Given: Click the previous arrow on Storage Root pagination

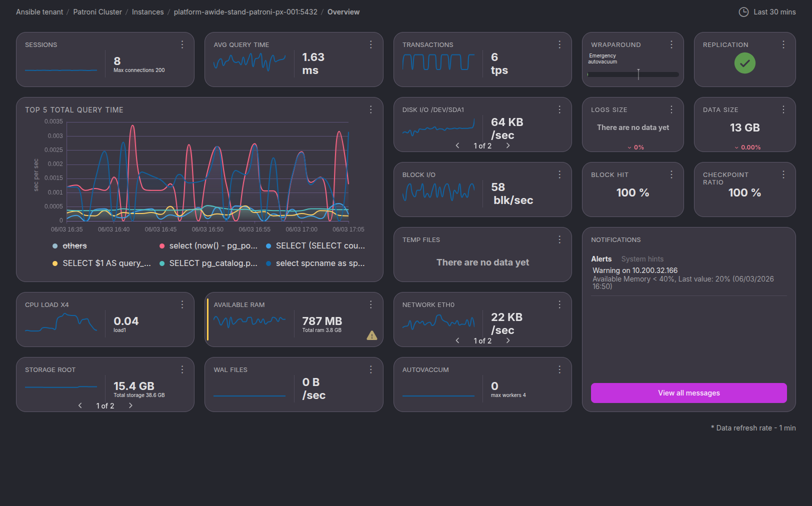Looking at the screenshot, I should (x=80, y=405).
